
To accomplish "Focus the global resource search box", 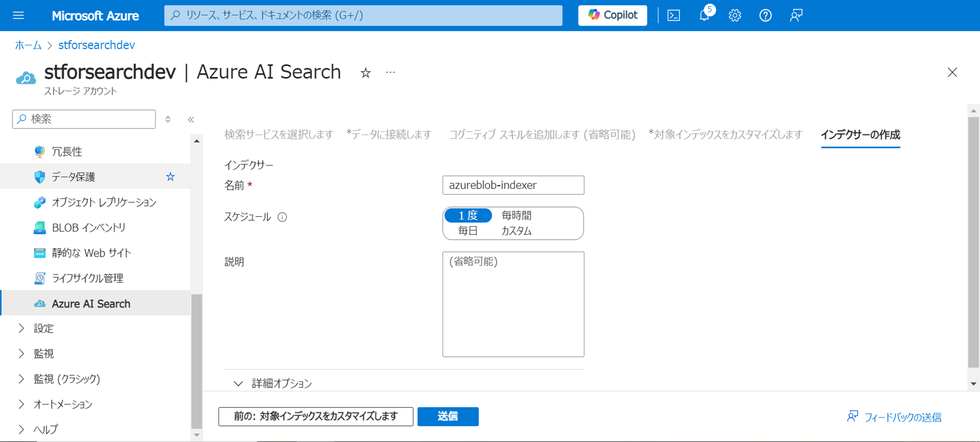I will click(x=363, y=15).
